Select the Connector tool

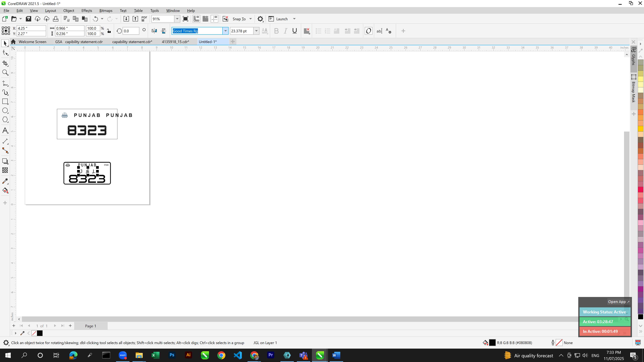pyautogui.click(x=5, y=150)
